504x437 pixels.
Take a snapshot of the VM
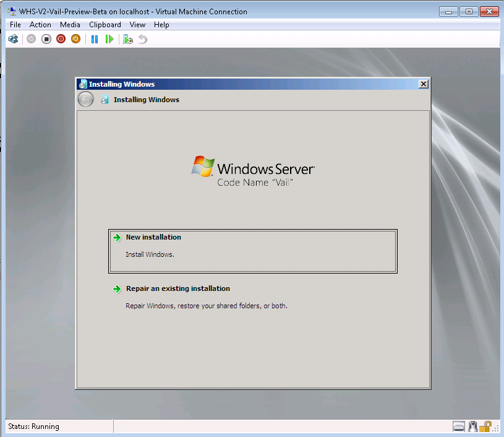click(x=128, y=39)
